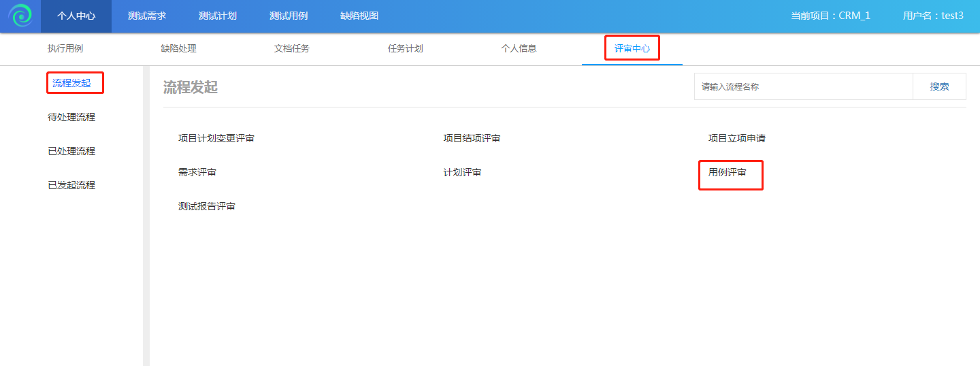This screenshot has width=980, height=366.
Task: Select 测试用例 in top navigation
Action: [x=289, y=16]
